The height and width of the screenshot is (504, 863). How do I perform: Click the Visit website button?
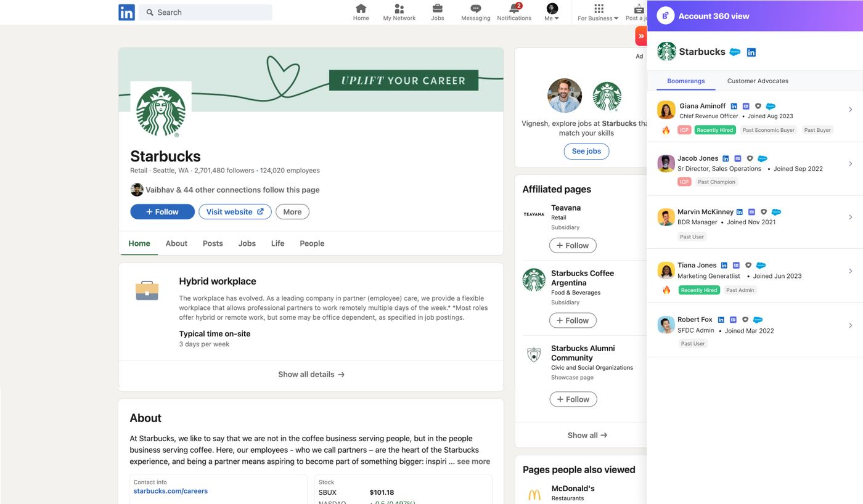pos(235,212)
